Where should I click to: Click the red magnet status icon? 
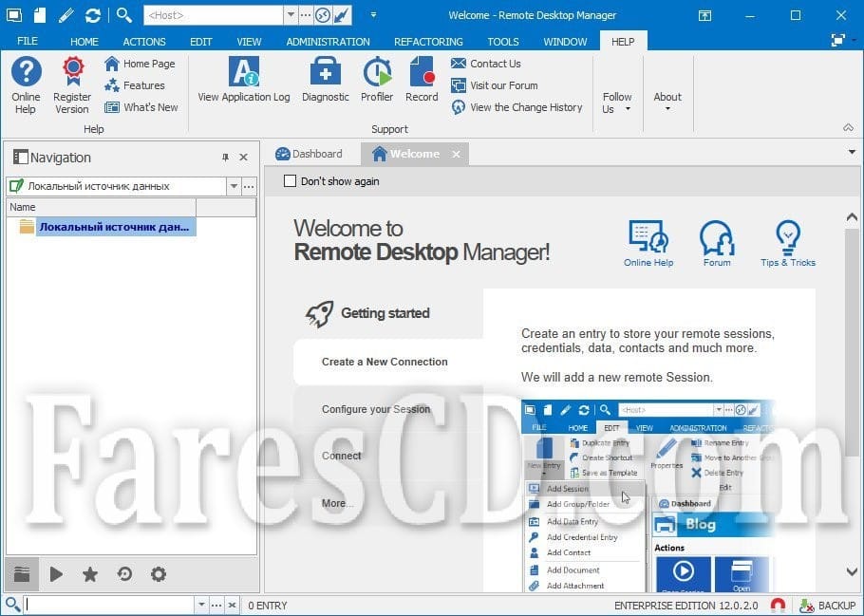pyautogui.click(x=778, y=606)
